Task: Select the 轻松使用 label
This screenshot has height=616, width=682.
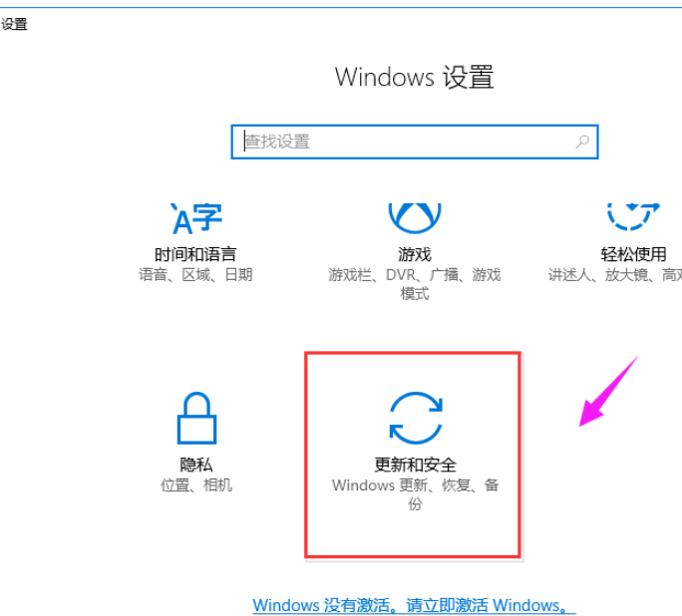Action: click(x=633, y=254)
